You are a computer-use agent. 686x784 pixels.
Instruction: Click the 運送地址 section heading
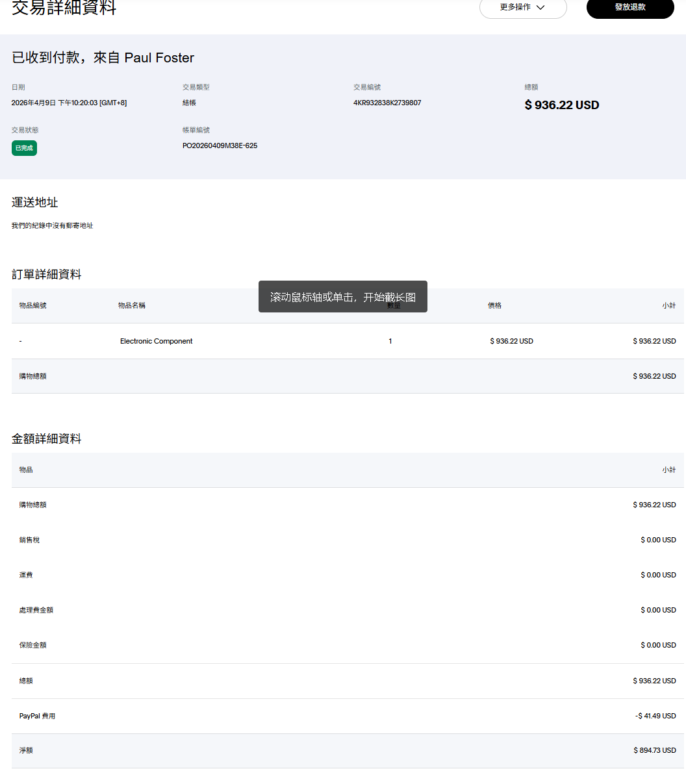[x=35, y=203]
